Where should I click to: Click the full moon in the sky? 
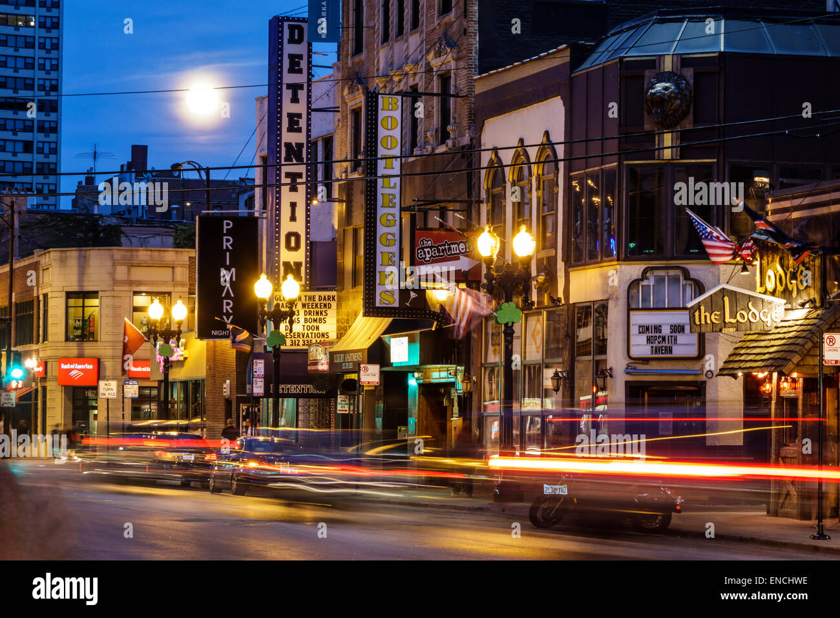coord(203,99)
